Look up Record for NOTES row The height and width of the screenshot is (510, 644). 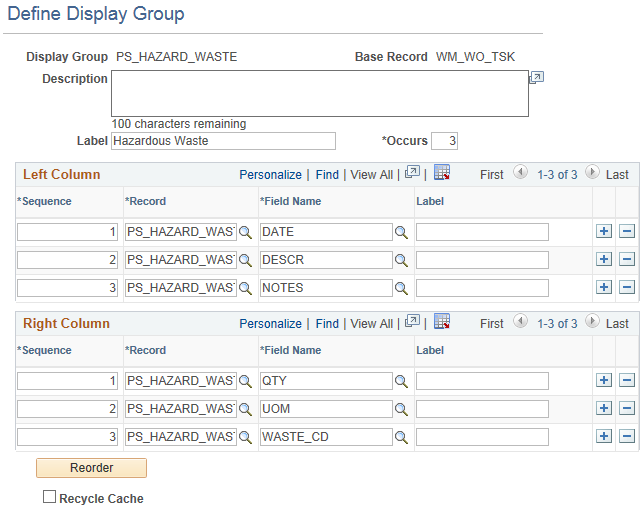click(245, 288)
